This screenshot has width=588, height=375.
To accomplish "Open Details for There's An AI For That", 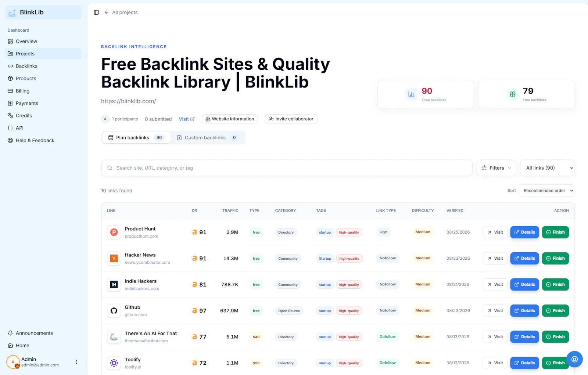I will (524, 337).
